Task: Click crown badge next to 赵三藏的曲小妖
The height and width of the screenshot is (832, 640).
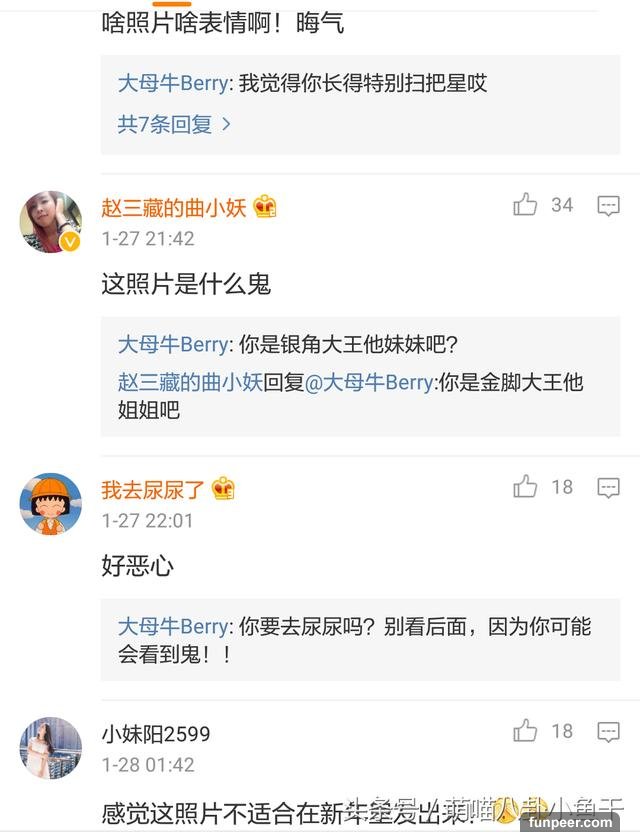Action: coord(265,207)
